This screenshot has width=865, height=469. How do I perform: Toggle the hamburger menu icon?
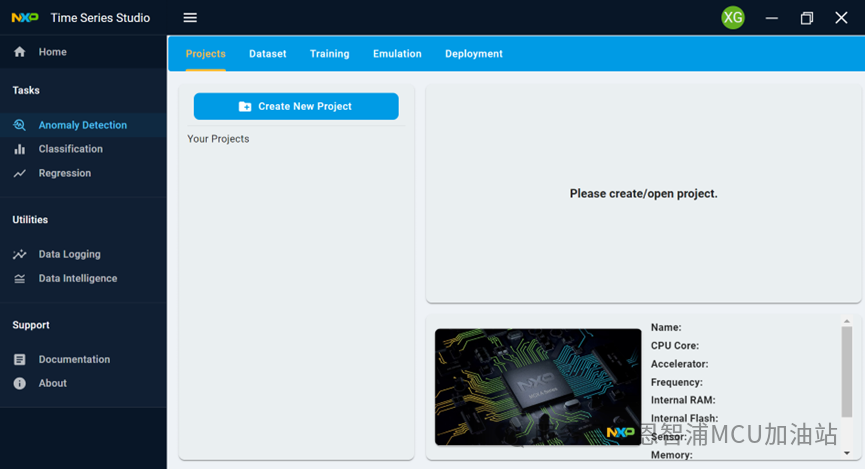(190, 18)
